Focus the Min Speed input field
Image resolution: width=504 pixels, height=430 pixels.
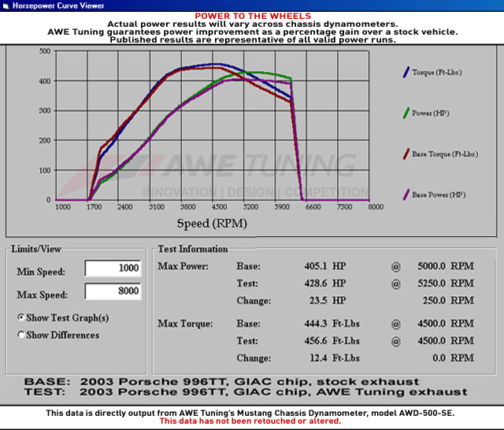point(113,269)
